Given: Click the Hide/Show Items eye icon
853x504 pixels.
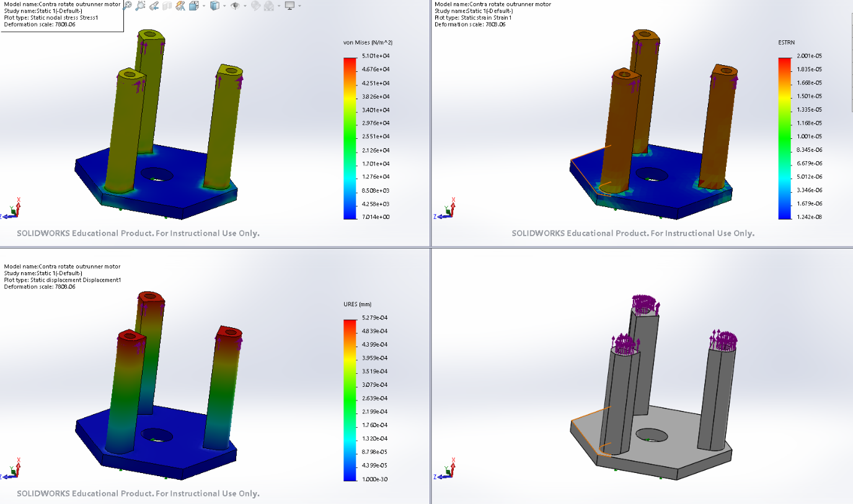Looking at the screenshot, I should (x=235, y=6).
